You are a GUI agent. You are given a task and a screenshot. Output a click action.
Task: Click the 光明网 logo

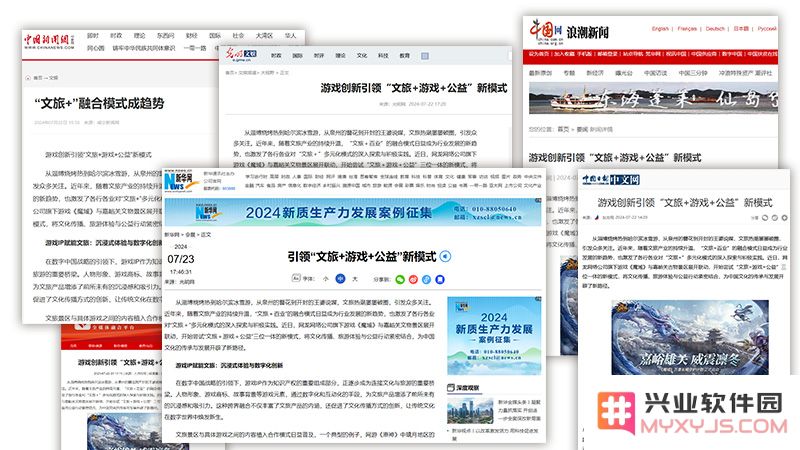241,54
